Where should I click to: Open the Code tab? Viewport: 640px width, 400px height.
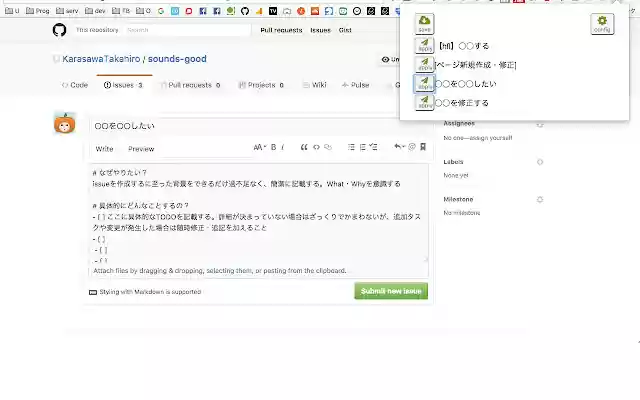point(75,85)
